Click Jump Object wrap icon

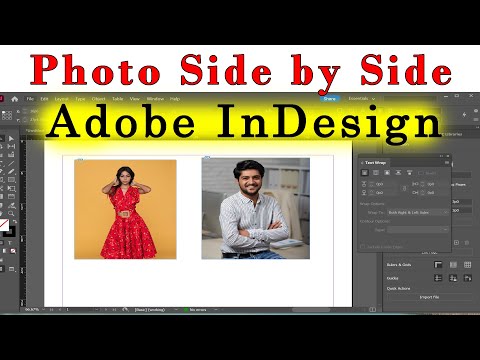click(398, 173)
